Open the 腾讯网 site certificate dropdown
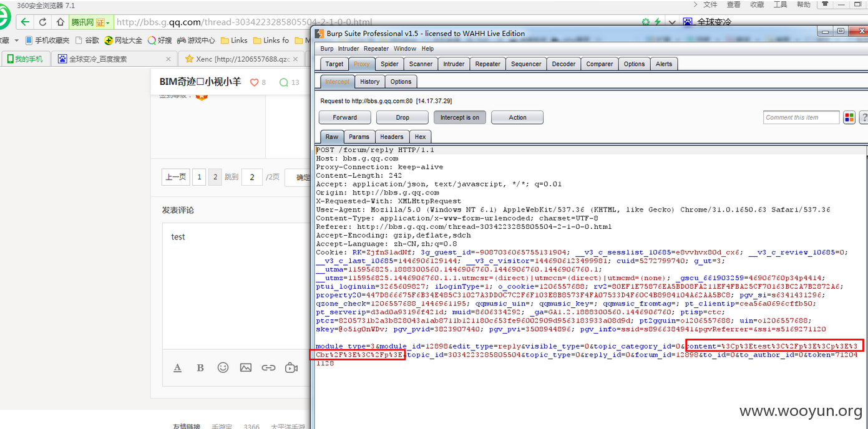 90,22
